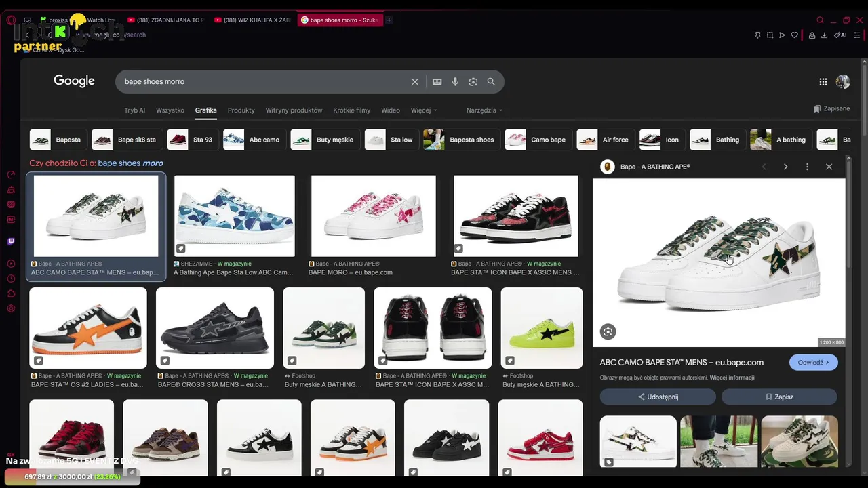Open Twitch in the sidebar
The height and width of the screenshot is (488, 868).
(x=11, y=241)
